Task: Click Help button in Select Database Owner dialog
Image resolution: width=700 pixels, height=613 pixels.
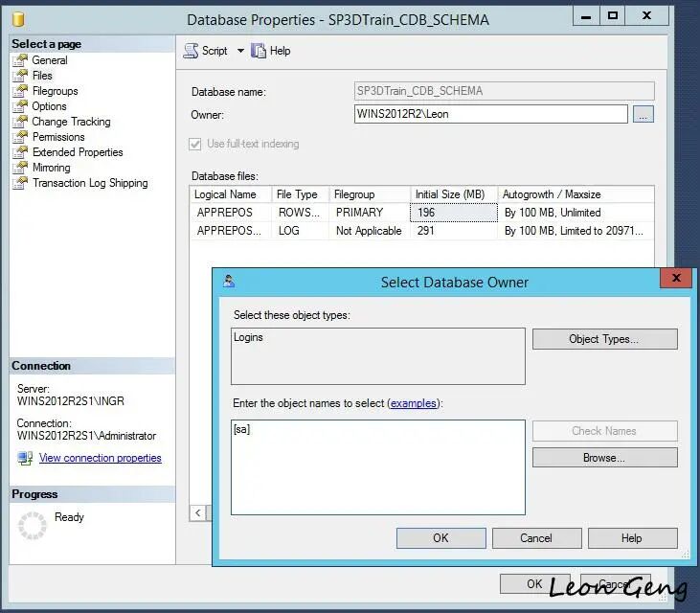Action: pyautogui.click(x=633, y=538)
